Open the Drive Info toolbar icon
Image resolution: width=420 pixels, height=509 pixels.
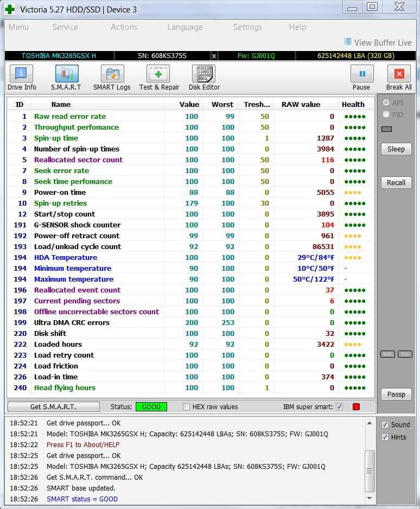tap(21, 74)
